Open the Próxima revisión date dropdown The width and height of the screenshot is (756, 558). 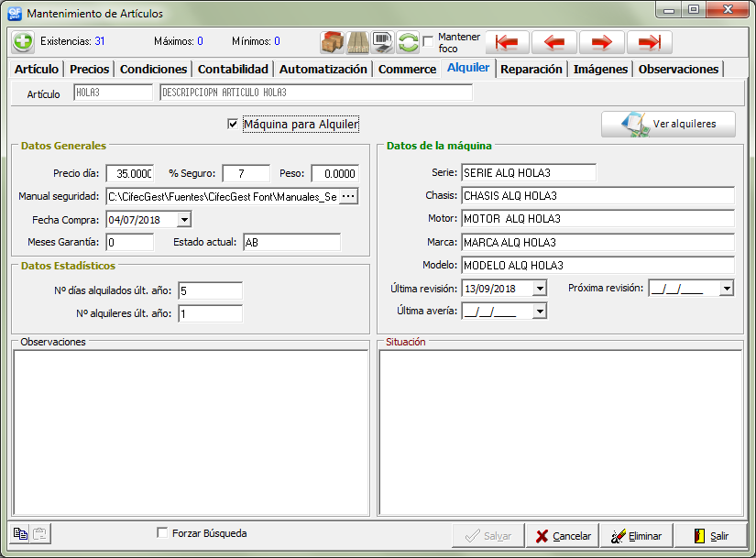point(727,289)
